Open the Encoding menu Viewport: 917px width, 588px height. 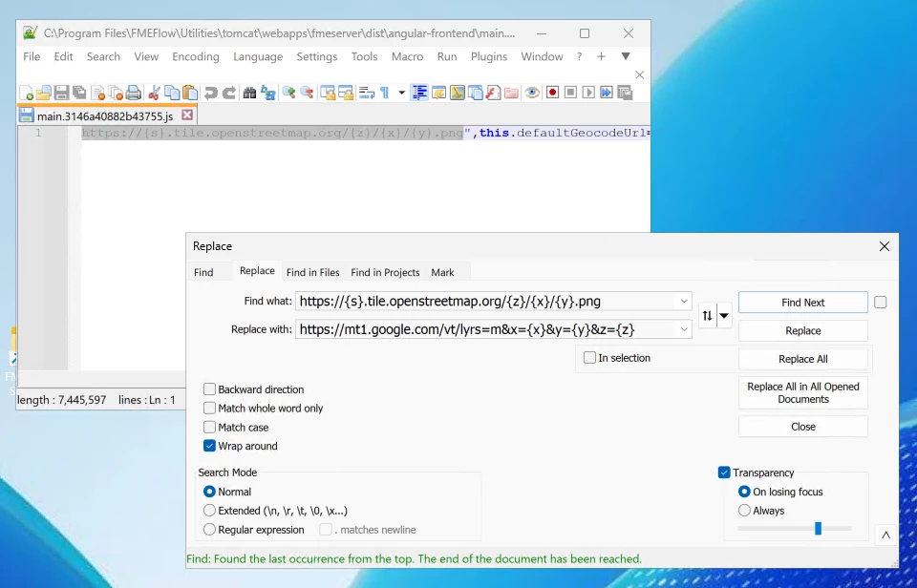pyautogui.click(x=195, y=56)
